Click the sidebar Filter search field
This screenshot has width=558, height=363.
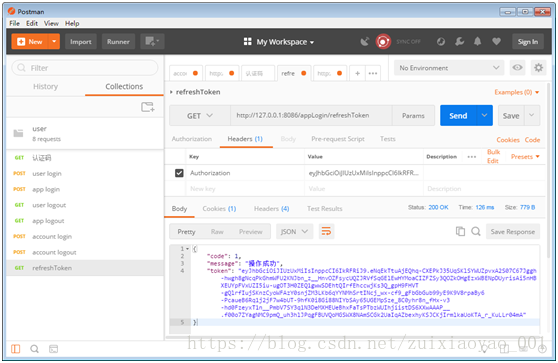85,68
